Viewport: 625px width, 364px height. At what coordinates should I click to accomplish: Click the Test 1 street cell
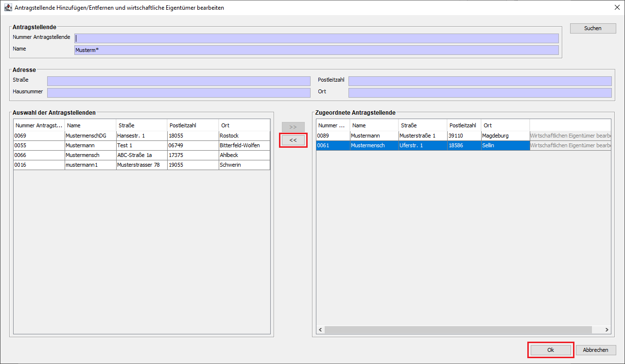point(142,146)
